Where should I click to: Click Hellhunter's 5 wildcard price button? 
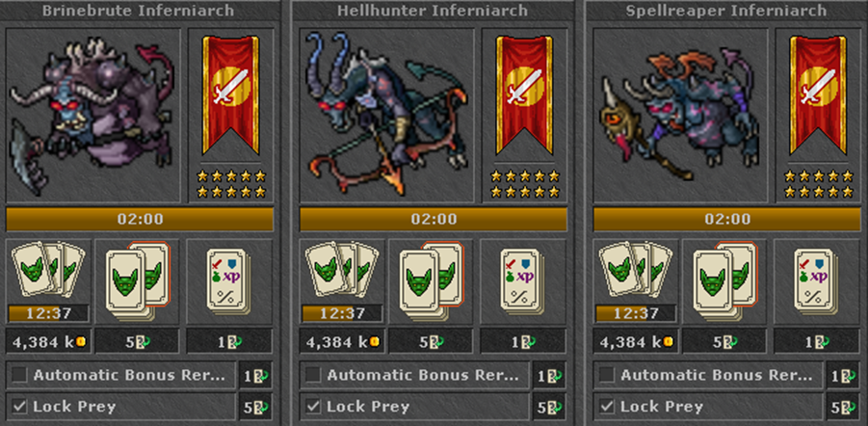[431, 341]
